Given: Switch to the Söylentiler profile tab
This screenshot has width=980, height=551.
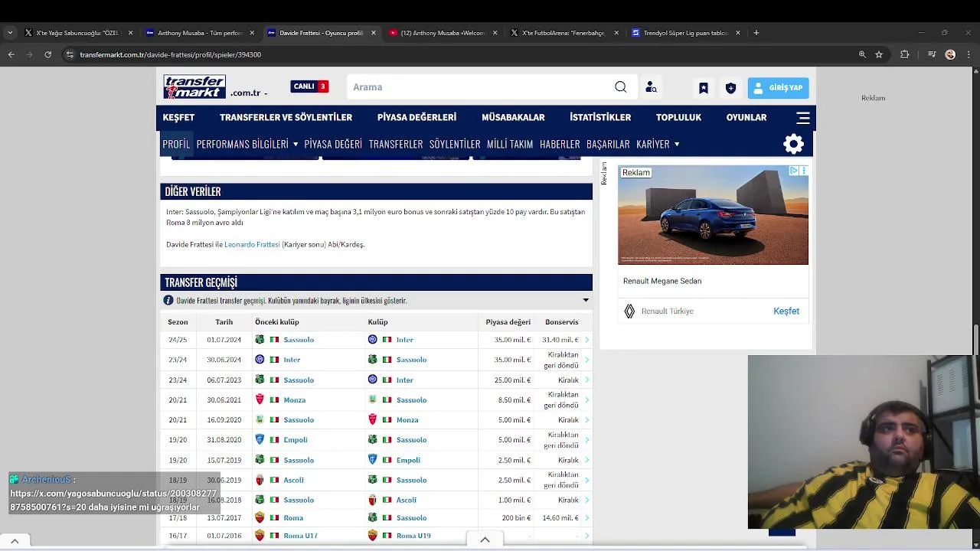Looking at the screenshot, I should point(455,144).
